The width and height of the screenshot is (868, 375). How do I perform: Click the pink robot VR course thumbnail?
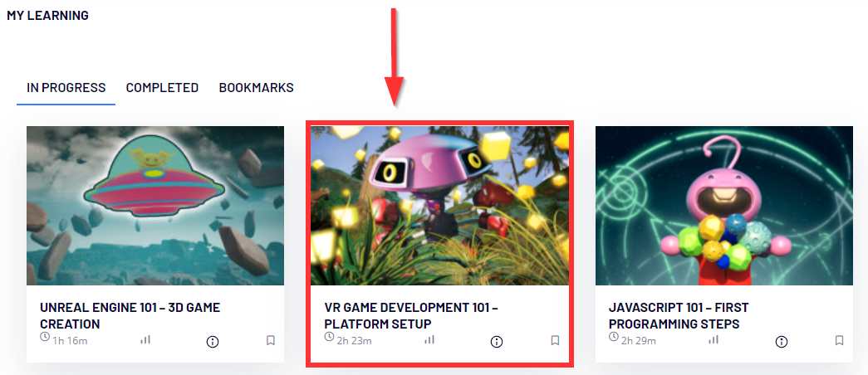tap(440, 206)
